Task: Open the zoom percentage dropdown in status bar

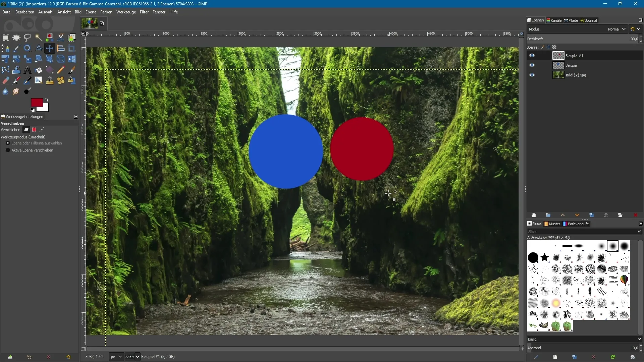Action: coord(137,357)
